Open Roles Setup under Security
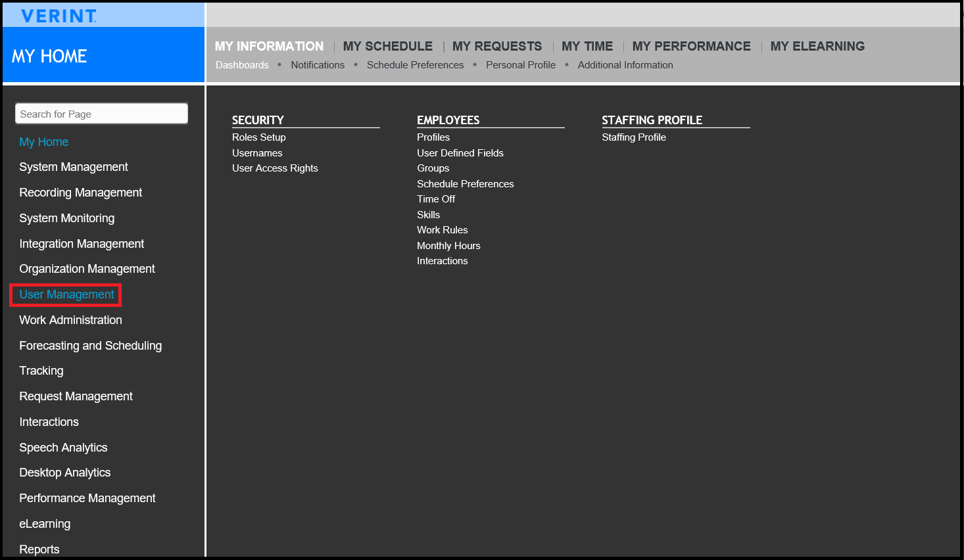Viewport: 964px width, 560px height. [x=259, y=137]
